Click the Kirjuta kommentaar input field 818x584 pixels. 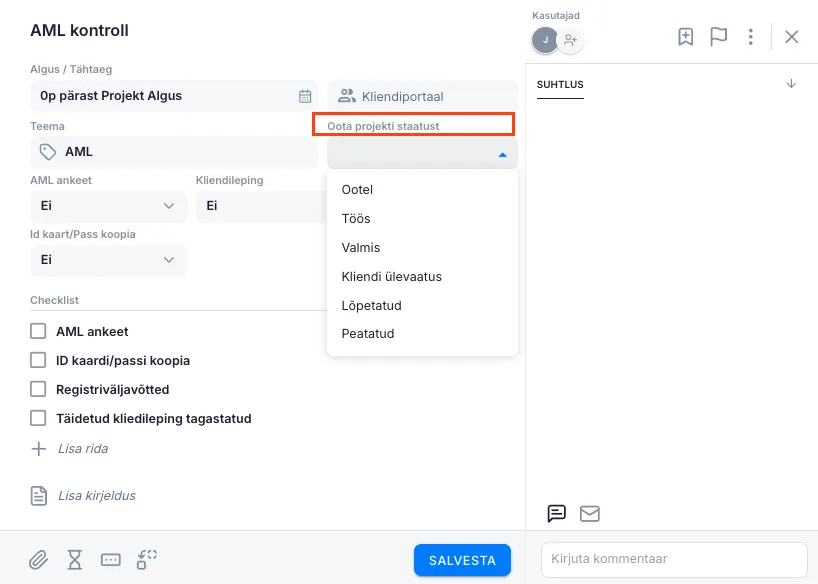tap(673, 559)
